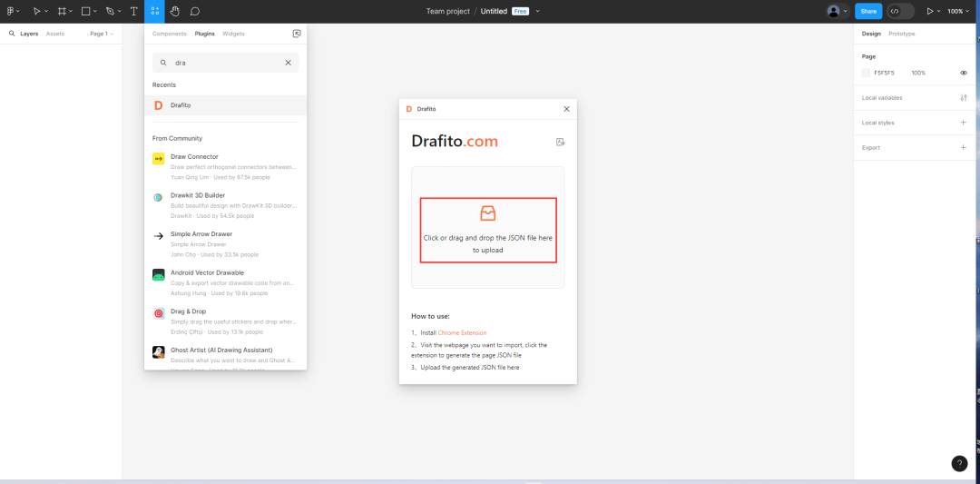Toggle Dev Mode switch
The image size is (980, 484).
(901, 11)
